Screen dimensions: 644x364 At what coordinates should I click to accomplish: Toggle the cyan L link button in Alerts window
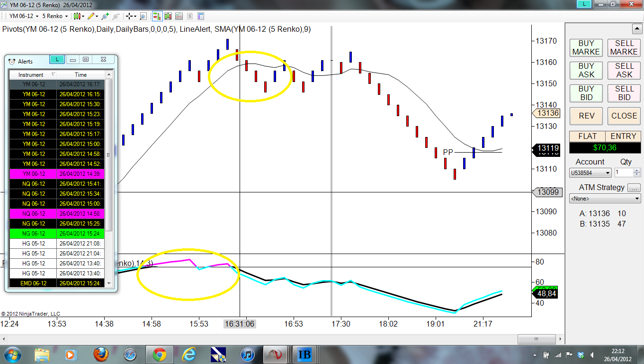57,59
